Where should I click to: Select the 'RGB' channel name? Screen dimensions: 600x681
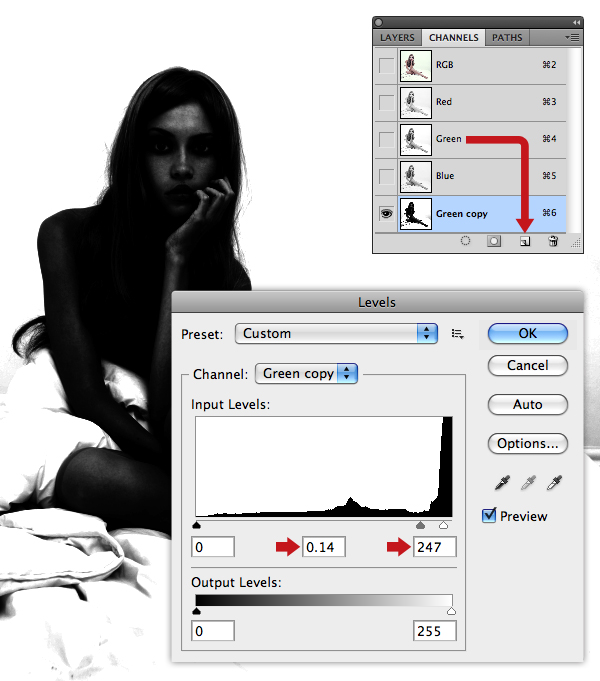444,65
